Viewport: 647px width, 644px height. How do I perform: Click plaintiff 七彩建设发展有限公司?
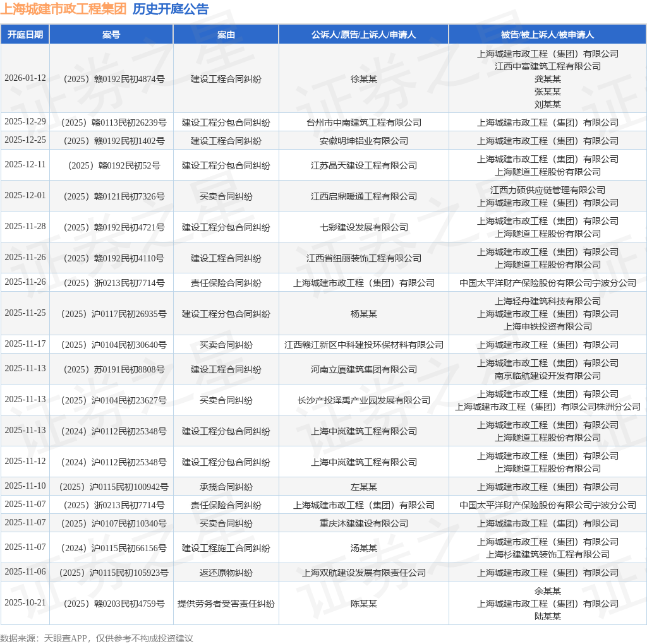(363, 227)
